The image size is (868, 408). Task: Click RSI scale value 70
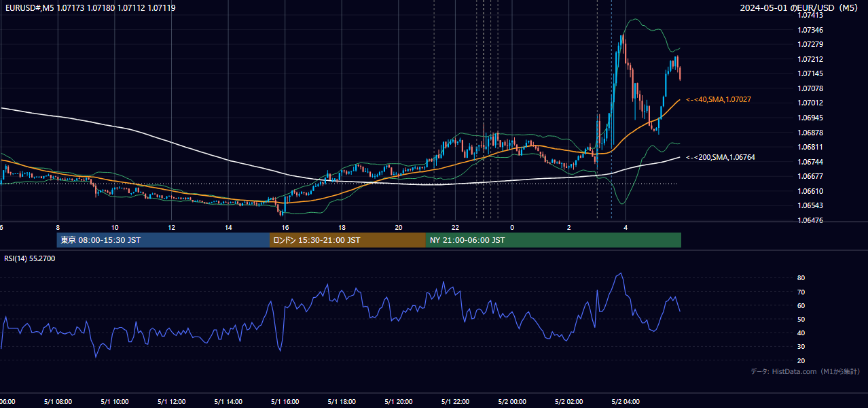[x=801, y=292]
